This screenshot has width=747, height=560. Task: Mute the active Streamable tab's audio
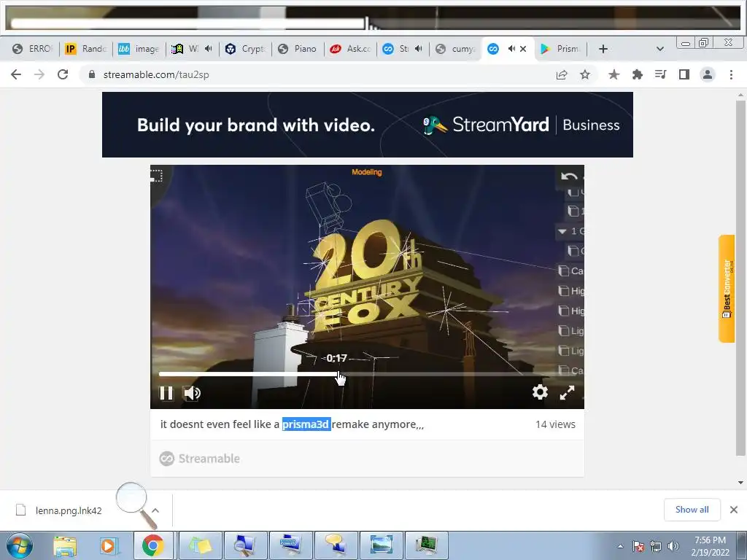tap(511, 49)
